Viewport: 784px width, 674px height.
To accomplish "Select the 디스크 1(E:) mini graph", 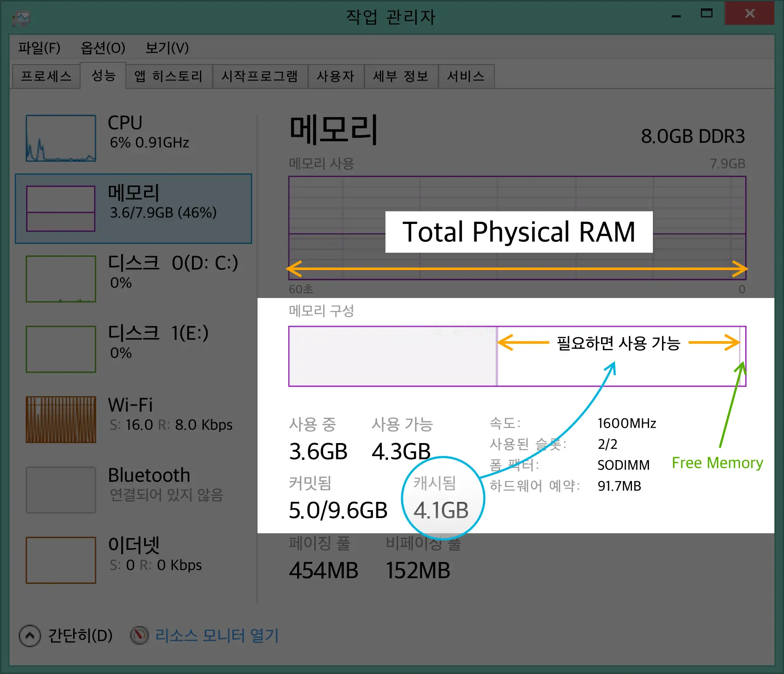I will click(61, 349).
